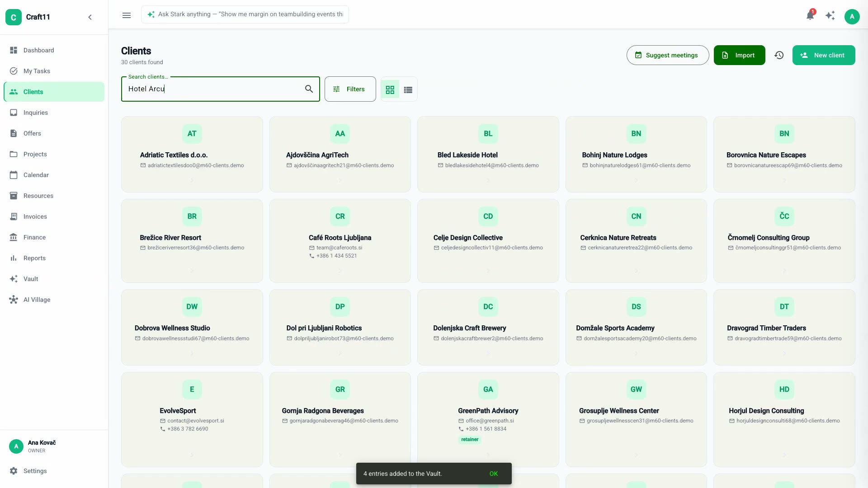Open the Café Roots Ljubljana card
The height and width of the screenshot is (488, 868).
pos(340,241)
